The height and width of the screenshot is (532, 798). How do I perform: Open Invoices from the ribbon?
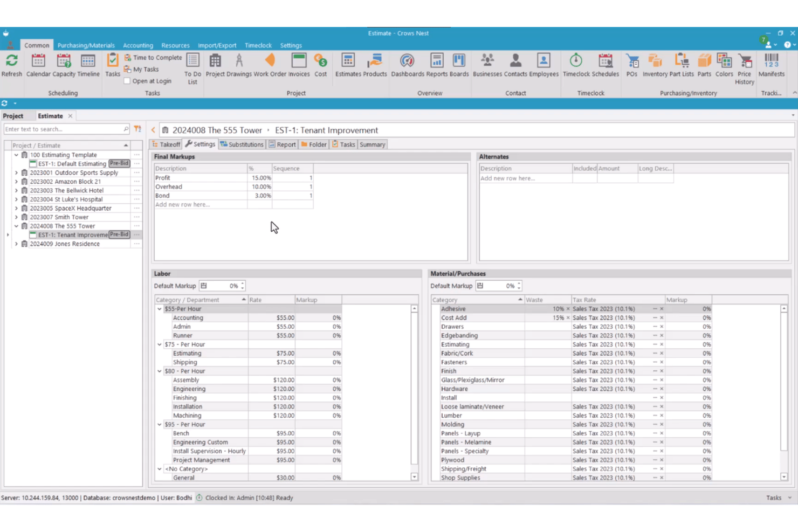click(299, 65)
